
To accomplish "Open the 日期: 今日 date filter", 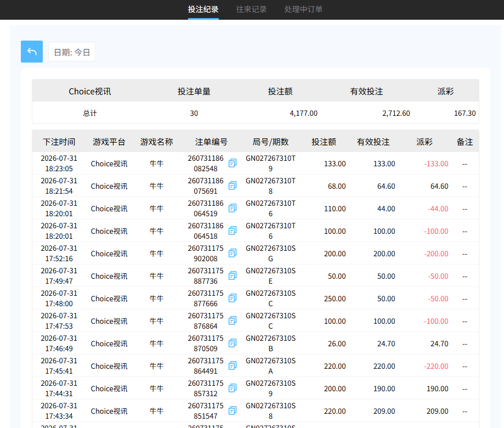I will 72,52.
